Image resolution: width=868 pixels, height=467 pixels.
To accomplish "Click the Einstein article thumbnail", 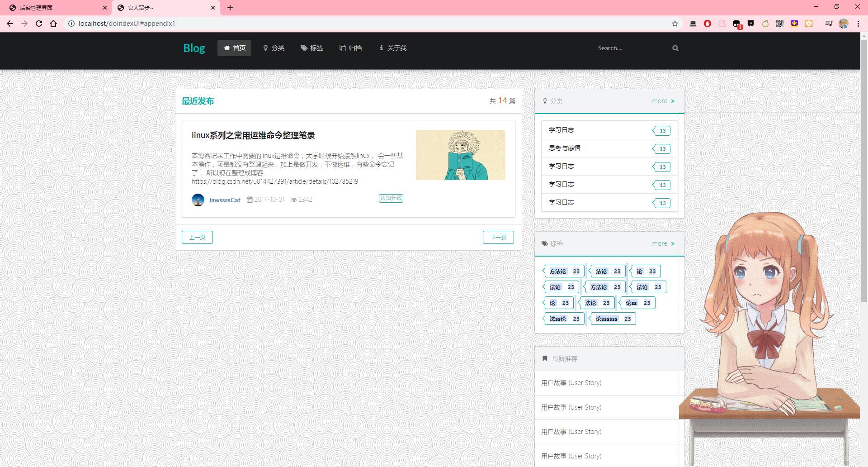I will point(461,155).
